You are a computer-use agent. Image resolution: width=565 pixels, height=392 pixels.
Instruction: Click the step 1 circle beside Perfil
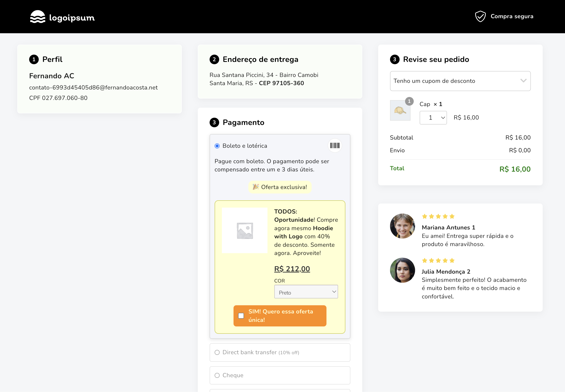coord(34,59)
